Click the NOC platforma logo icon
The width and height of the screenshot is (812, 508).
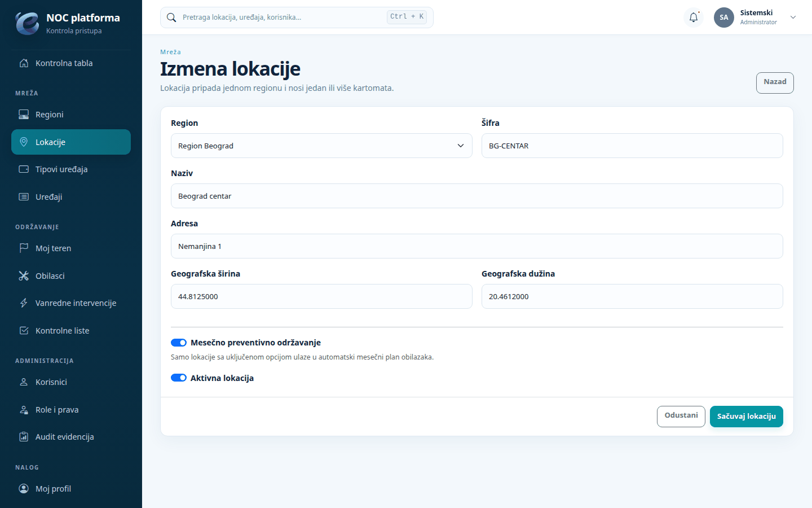click(x=27, y=23)
